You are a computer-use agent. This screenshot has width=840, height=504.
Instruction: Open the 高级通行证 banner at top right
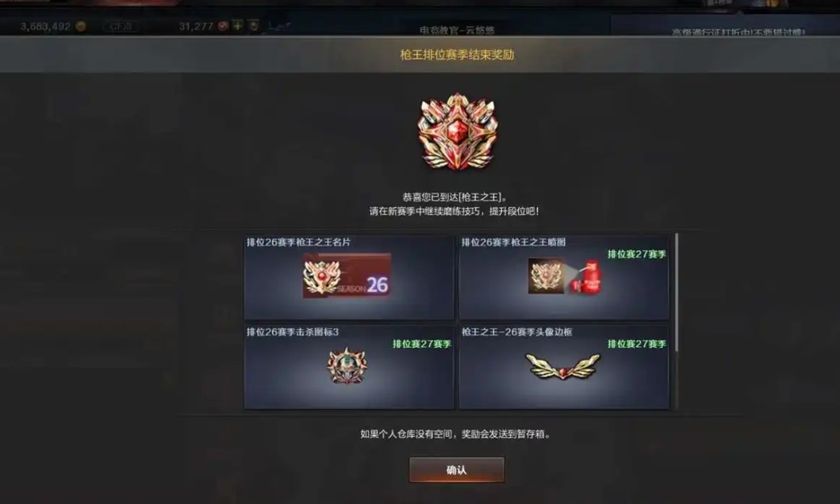(738, 32)
